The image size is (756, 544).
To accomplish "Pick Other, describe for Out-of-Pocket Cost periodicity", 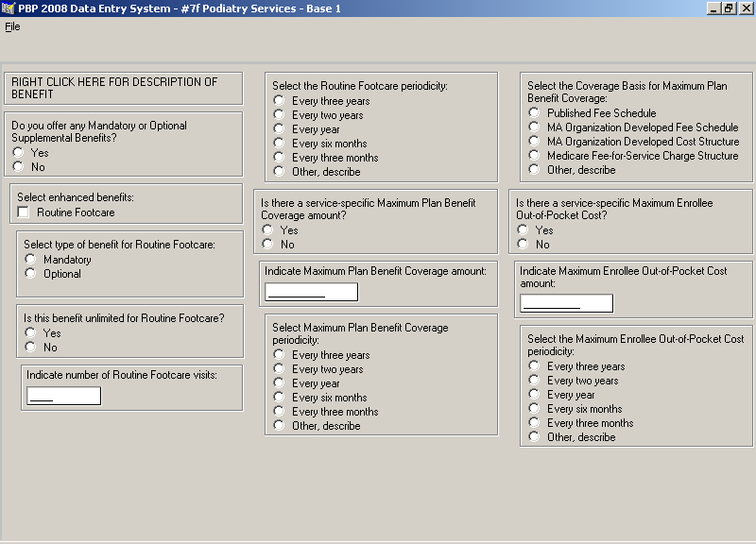I will 534,436.
